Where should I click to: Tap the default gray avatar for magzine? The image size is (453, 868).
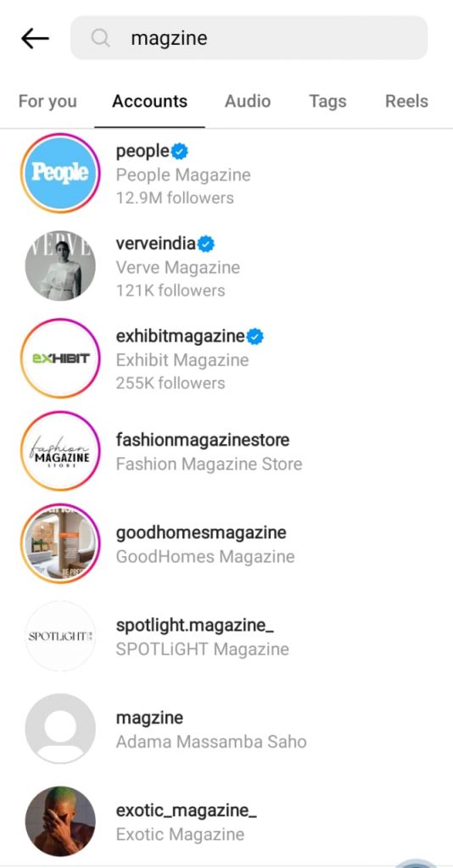tap(60, 728)
